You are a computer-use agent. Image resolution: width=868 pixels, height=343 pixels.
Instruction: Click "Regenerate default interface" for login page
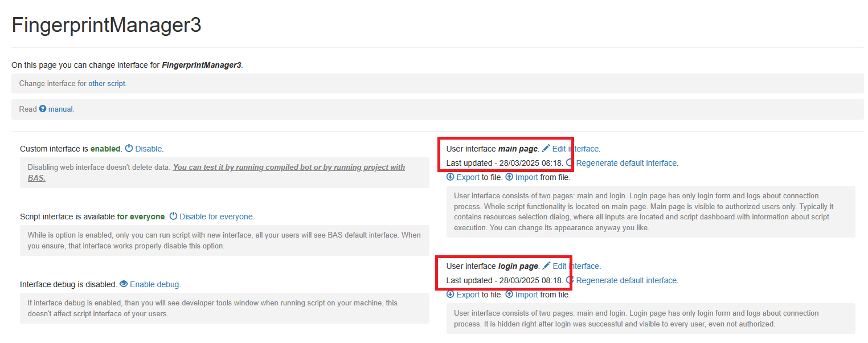627,280
